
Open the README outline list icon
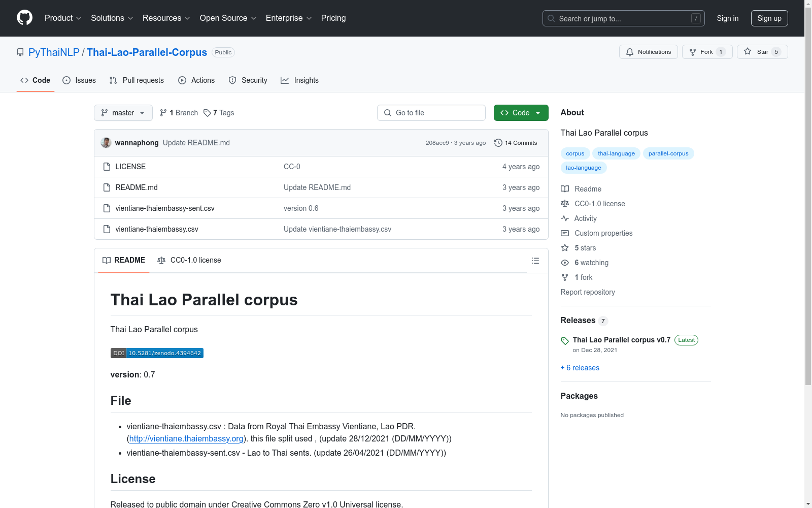click(535, 261)
